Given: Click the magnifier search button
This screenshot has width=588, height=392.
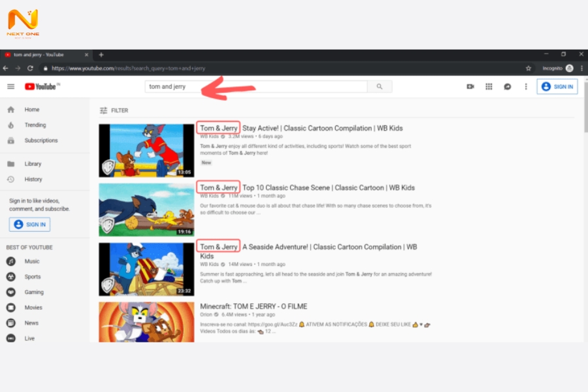Looking at the screenshot, I should click(380, 87).
